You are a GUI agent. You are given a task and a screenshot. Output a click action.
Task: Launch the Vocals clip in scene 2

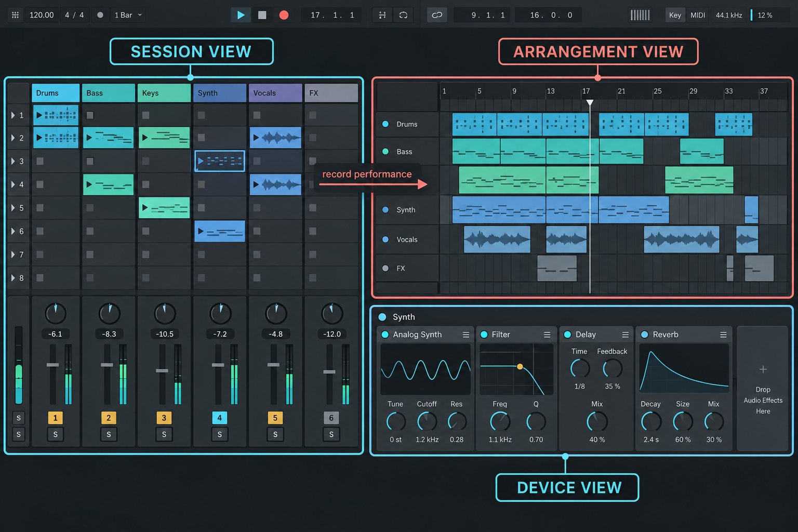[256, 138]
